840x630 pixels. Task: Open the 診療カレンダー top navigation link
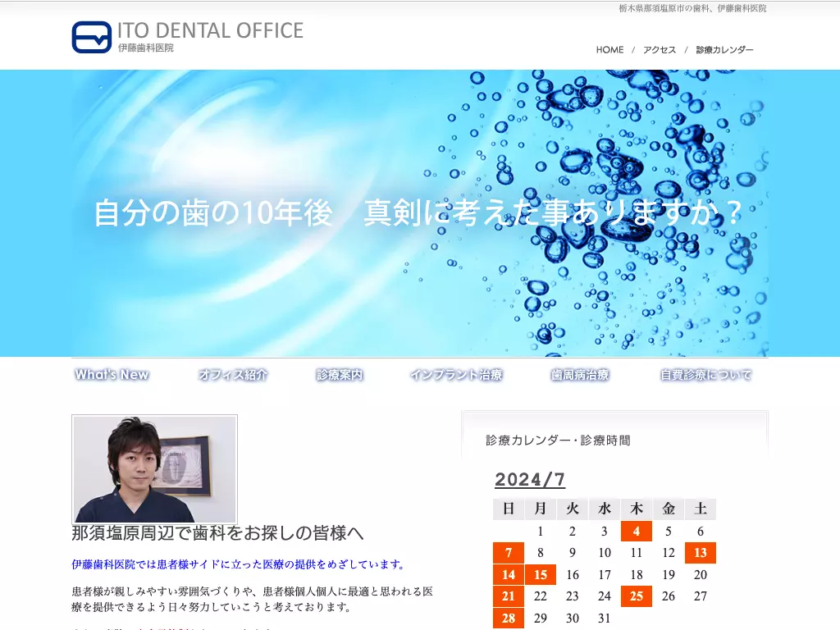tap(724, 50)
